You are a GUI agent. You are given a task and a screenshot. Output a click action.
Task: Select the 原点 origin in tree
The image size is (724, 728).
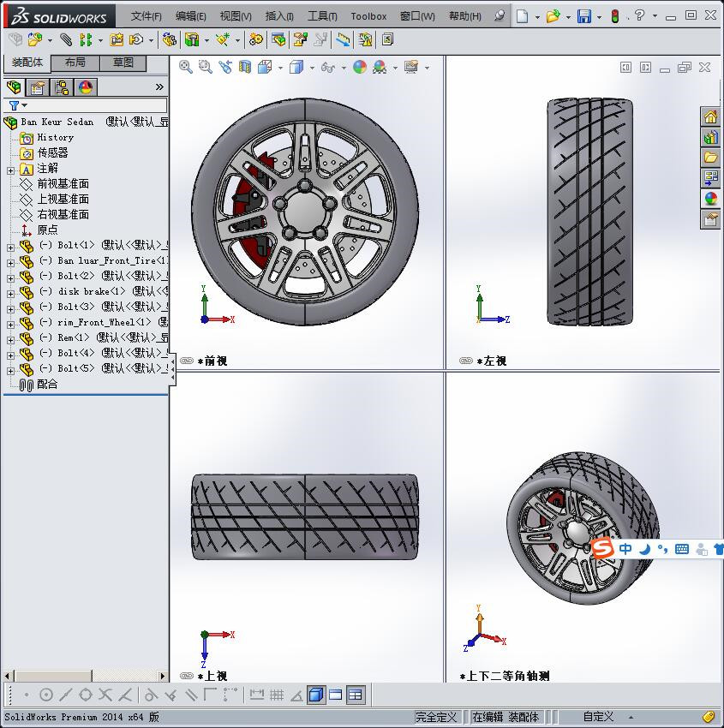click(x=47, y=230)
